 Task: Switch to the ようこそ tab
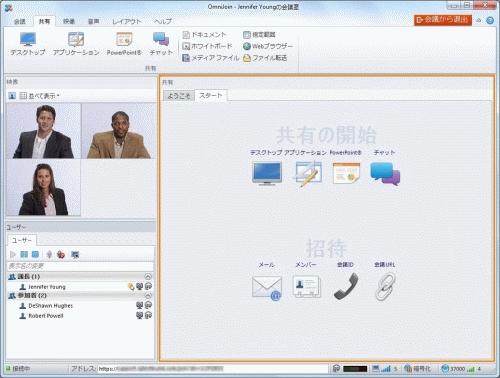(179, 96)
